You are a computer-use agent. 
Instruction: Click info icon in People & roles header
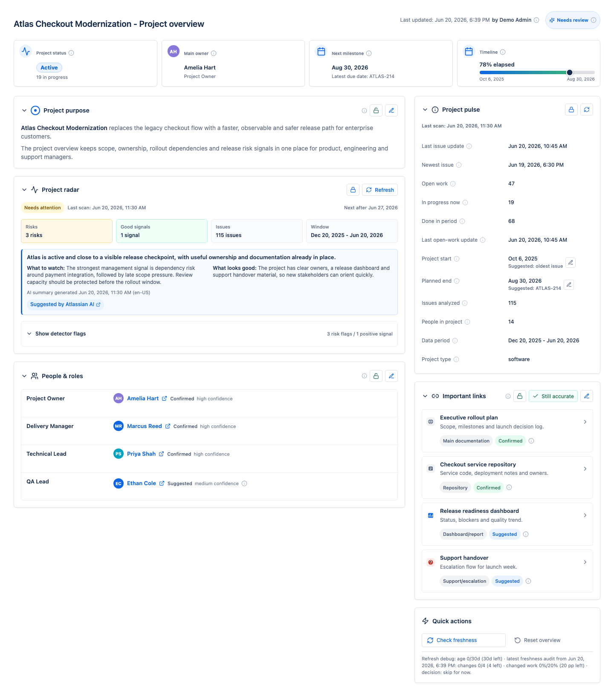click(x=364, y=376)
